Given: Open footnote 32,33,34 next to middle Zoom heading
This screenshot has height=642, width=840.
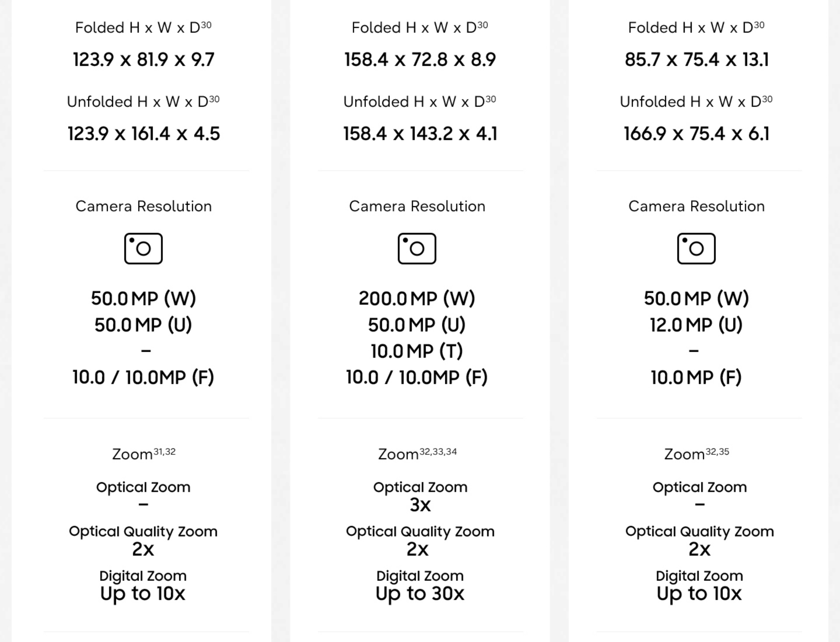Looking at the screenshot, I should (438, 452).
